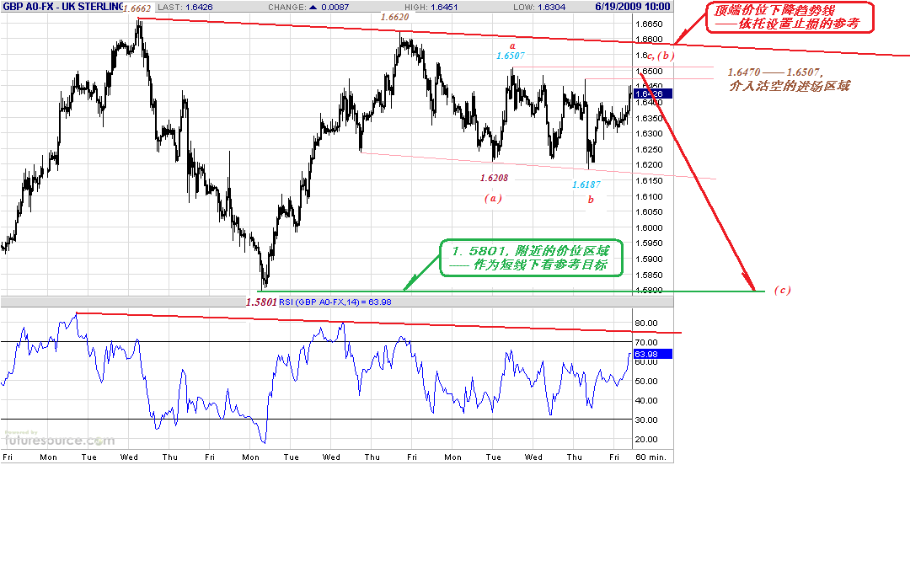
Task: Click the 70.00 RSI axis label
Action: coord(646,343)
